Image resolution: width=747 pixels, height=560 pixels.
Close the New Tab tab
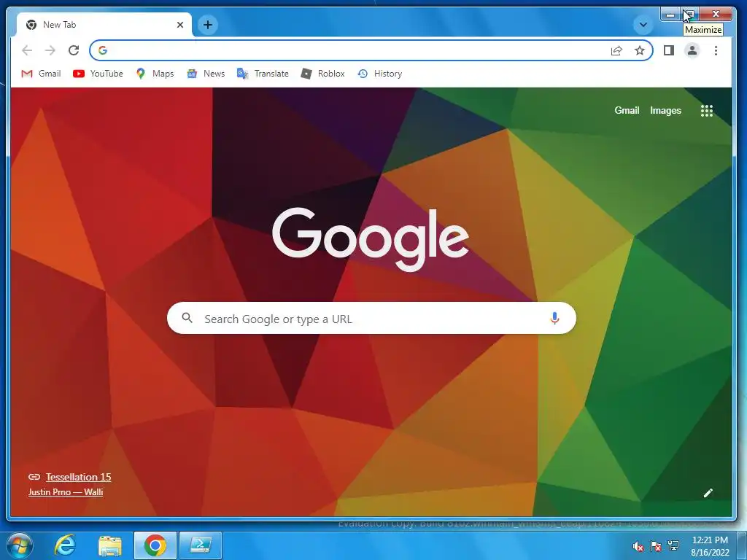tap(180, 25)
